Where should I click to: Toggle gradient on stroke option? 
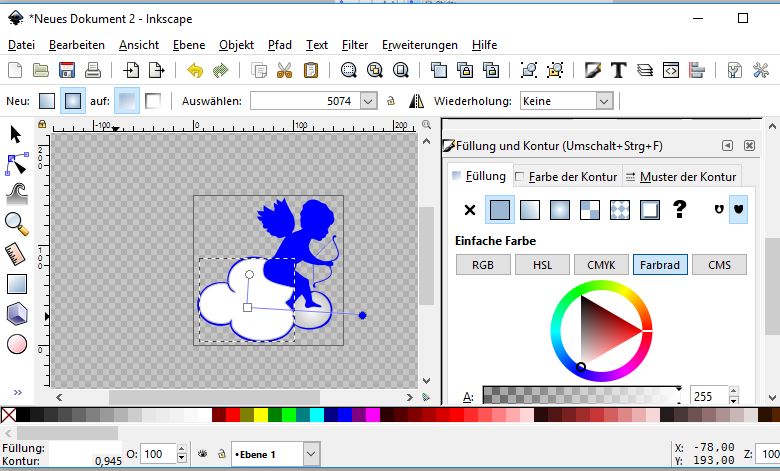click(x=153, y=101)
